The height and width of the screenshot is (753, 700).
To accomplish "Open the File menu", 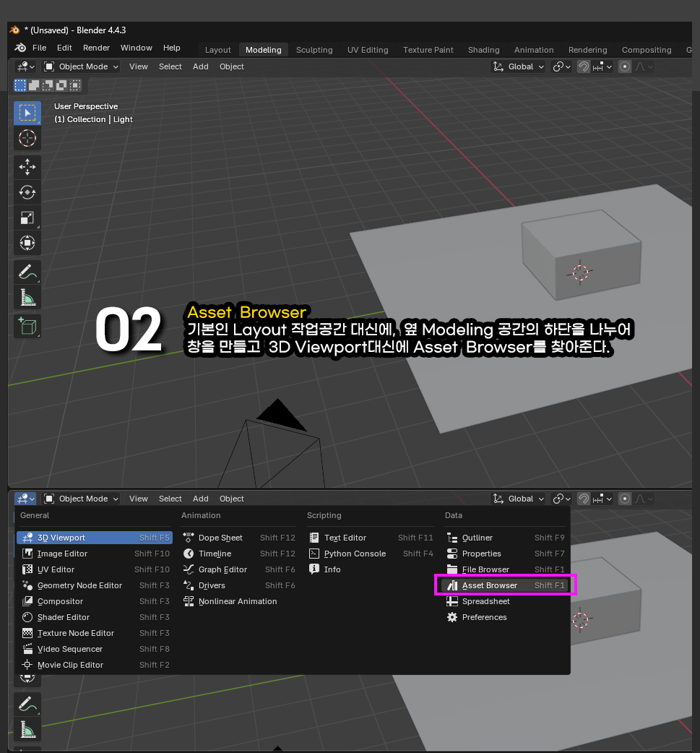I will click(39, 48).
